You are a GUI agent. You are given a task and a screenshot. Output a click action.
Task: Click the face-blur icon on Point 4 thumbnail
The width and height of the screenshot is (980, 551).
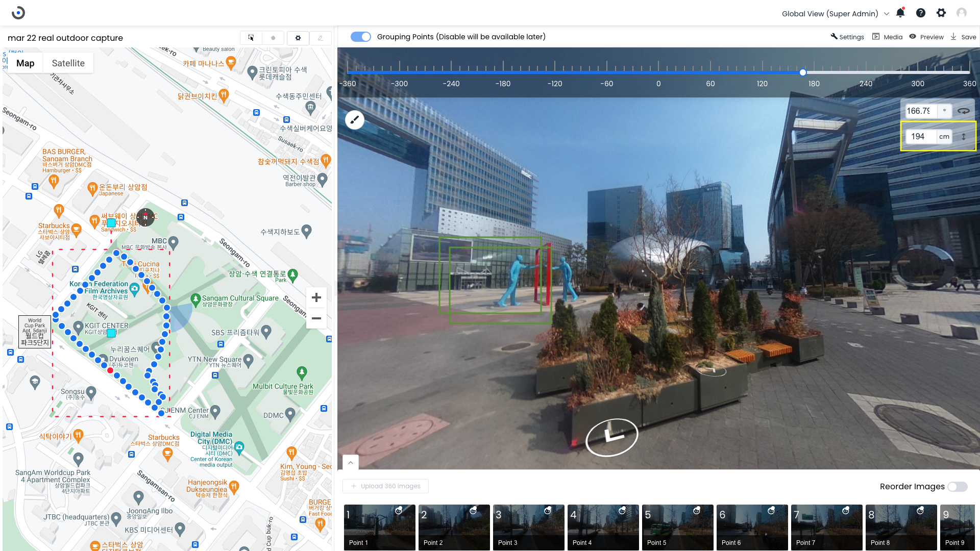pos(623,511)
